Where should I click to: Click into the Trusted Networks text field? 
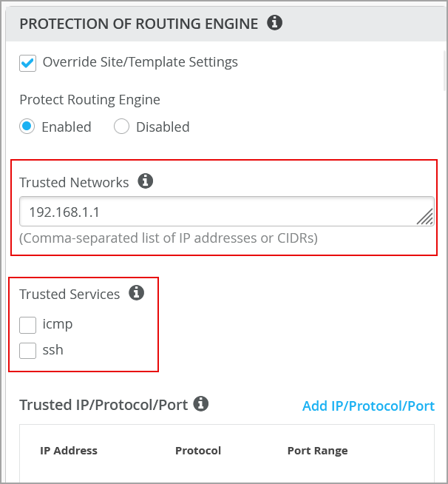[x=214, y=212]
